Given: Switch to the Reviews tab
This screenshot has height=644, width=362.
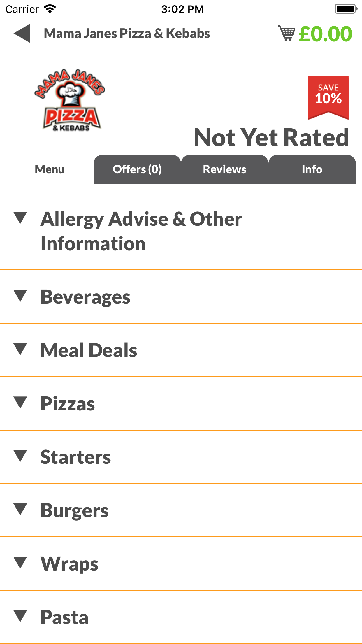Looking at the screenshot, I should [x=224, y=169].
